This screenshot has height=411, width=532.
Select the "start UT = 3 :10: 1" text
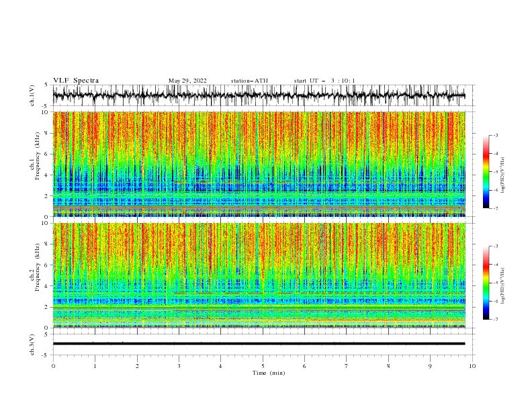(x=324, y=81)
